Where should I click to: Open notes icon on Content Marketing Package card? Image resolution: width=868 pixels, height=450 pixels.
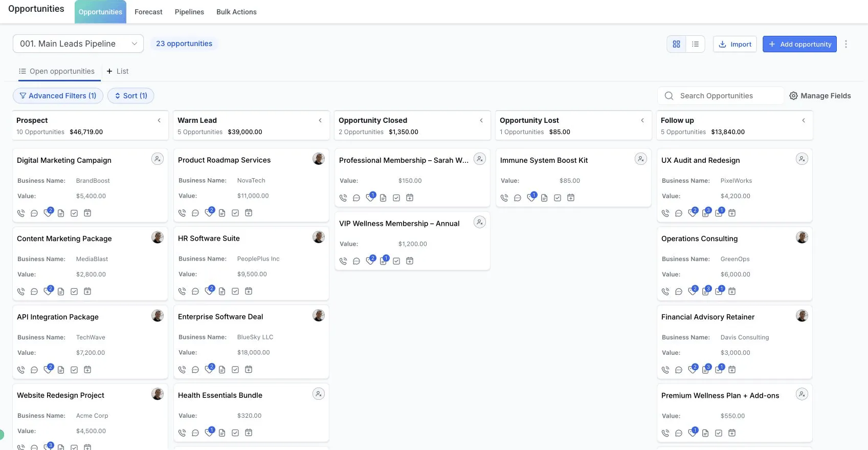pos(61,291)
